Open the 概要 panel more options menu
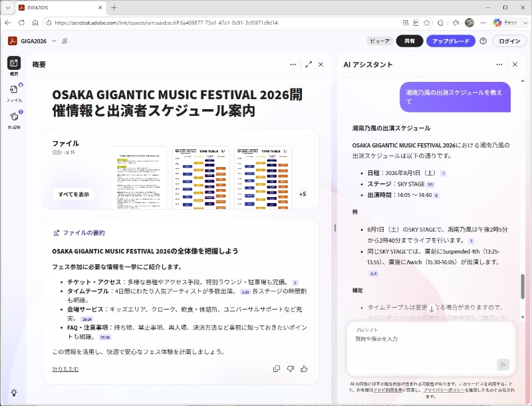Image resolution: width=532 pixels, height=406 pixels. pyautogui.click(x=293, y=65)
